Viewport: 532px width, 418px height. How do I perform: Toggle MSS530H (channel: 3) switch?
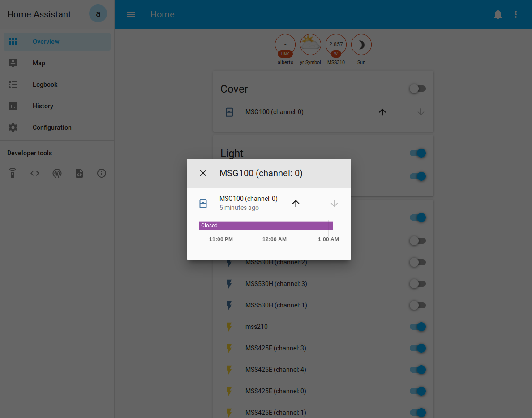click(418, 284)
